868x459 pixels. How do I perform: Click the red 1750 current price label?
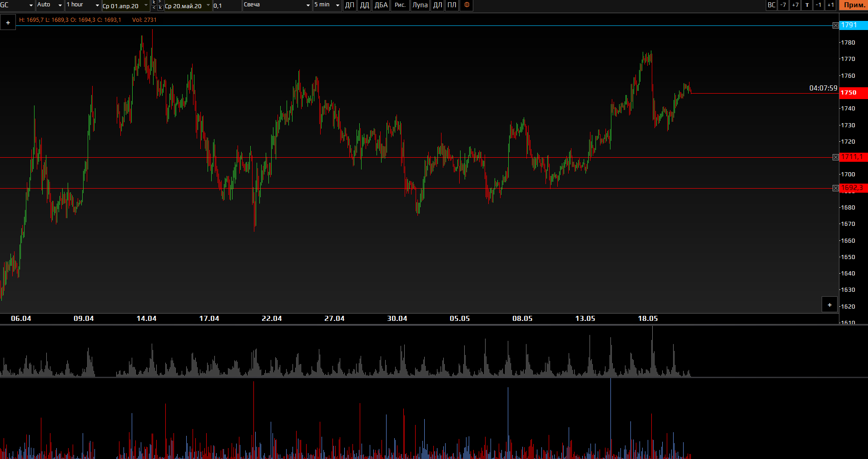[x=853, y=92]
